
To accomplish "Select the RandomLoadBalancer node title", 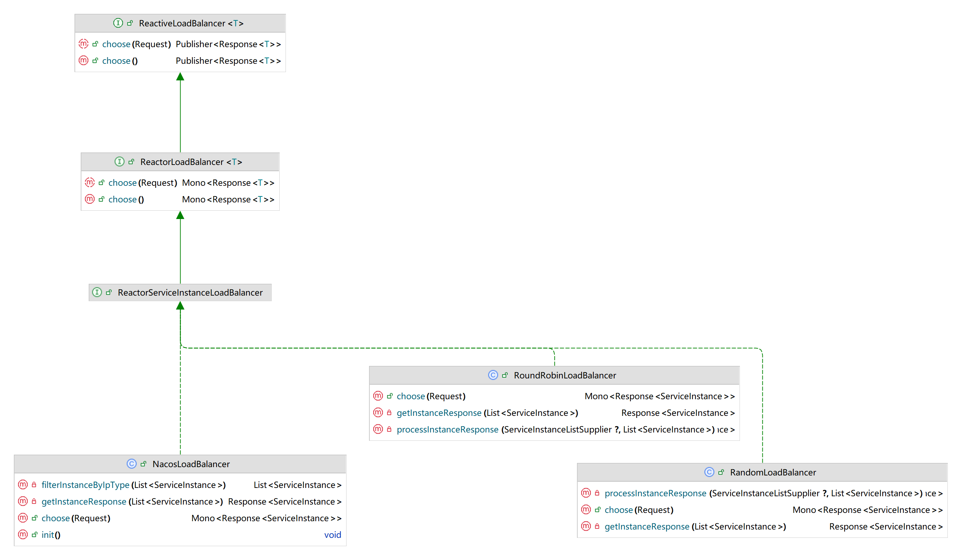I will click(x=773, y=473).
